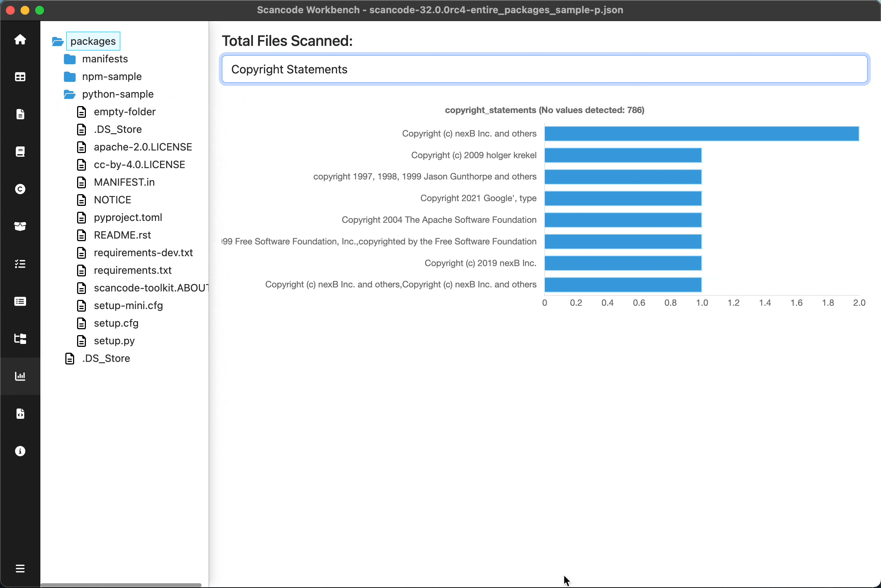Select apache-2.0.LICENSE file
This screenshot has width=881, height=588.
tap(143, 147)
